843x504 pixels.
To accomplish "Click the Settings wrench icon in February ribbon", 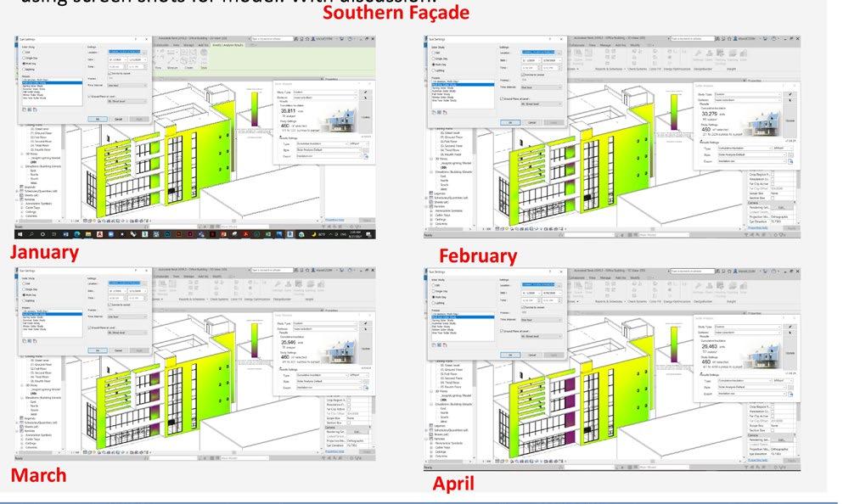I will click(699, 53).
